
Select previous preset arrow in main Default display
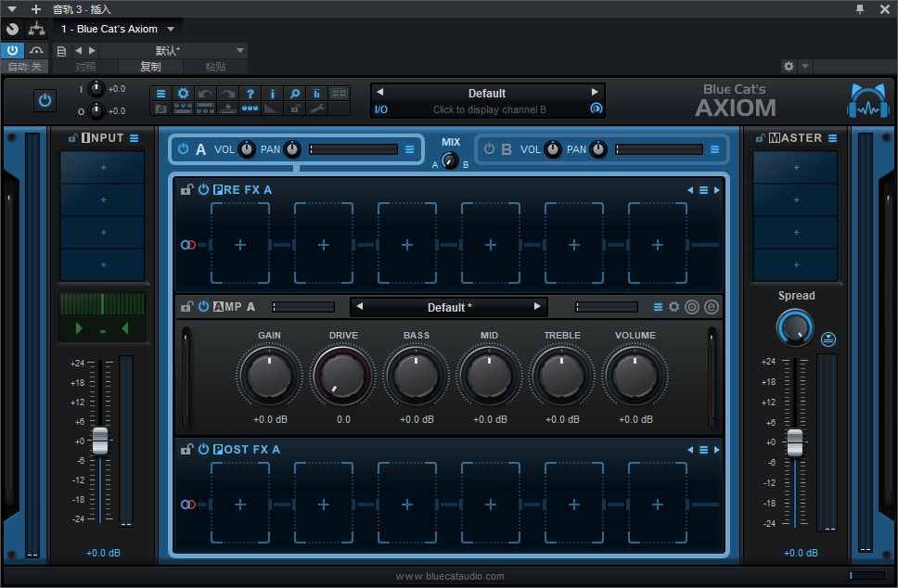click(x=379, y=92)
